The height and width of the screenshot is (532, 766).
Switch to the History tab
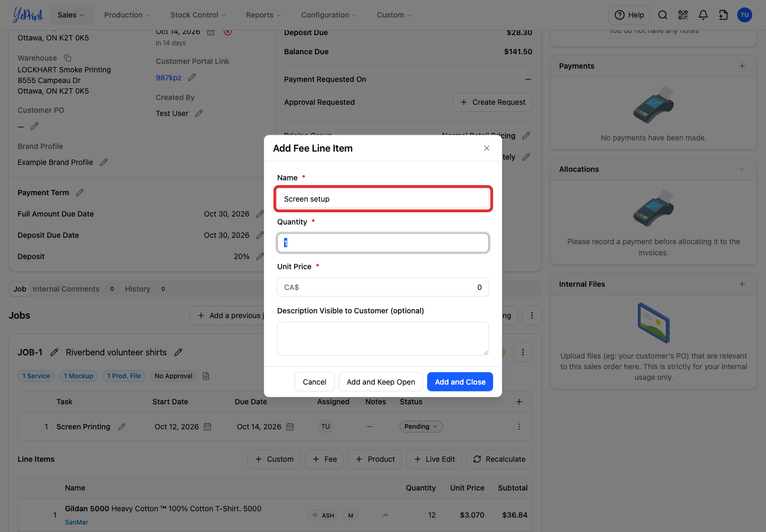coord(138,289)
